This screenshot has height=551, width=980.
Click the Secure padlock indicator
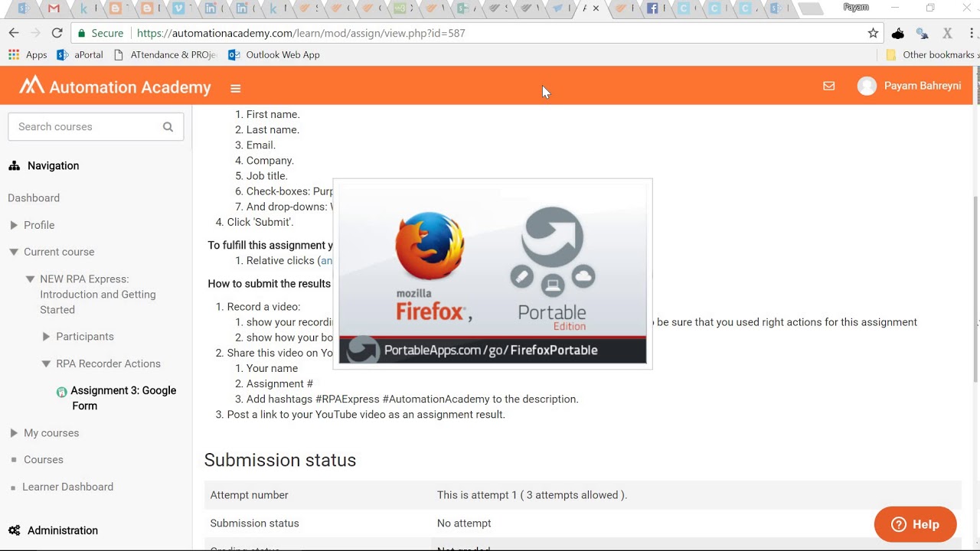(100, 33)
